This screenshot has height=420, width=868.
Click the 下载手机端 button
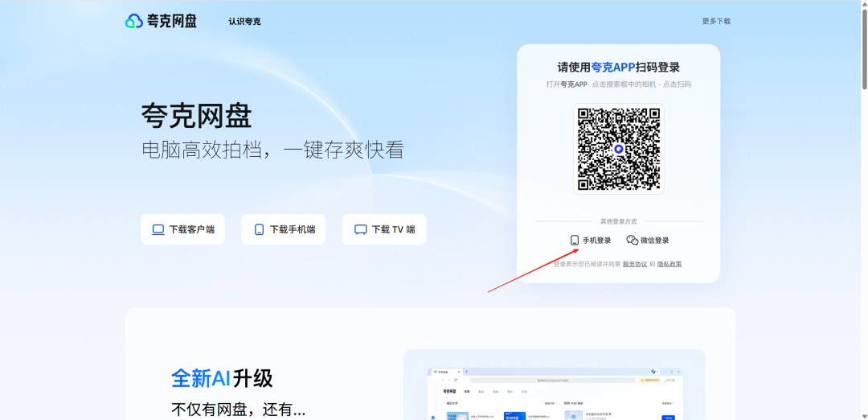click(x=284, y=229)
